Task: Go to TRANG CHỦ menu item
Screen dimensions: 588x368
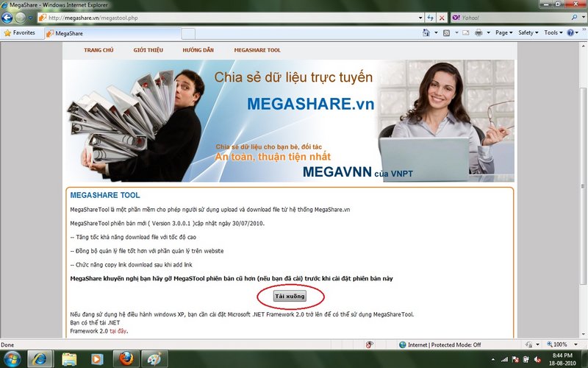Action: tap(98, 51)
